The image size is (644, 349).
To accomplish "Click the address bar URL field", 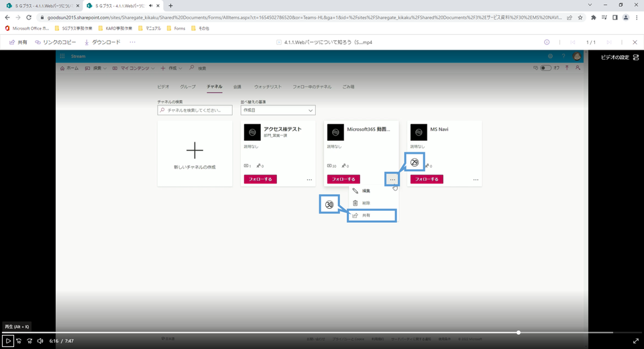I will coord(304,17).
